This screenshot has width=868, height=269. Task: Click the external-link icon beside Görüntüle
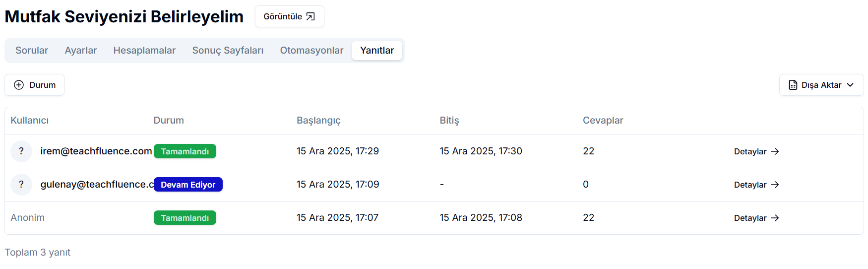(x=310, y=17)
